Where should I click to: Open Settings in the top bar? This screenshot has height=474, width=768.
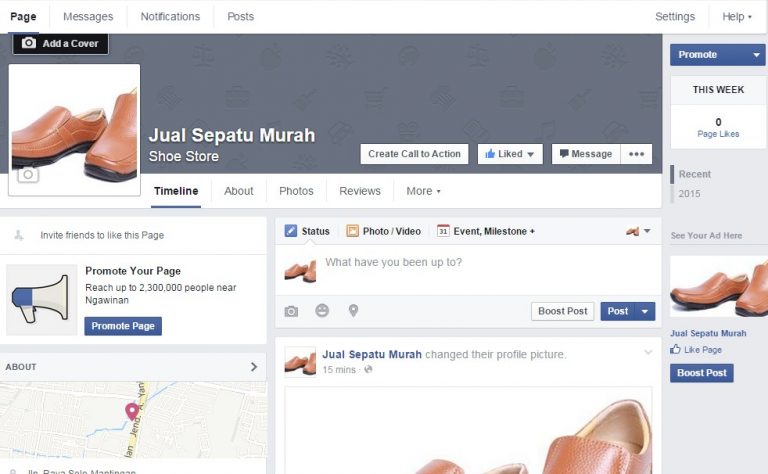675,17
